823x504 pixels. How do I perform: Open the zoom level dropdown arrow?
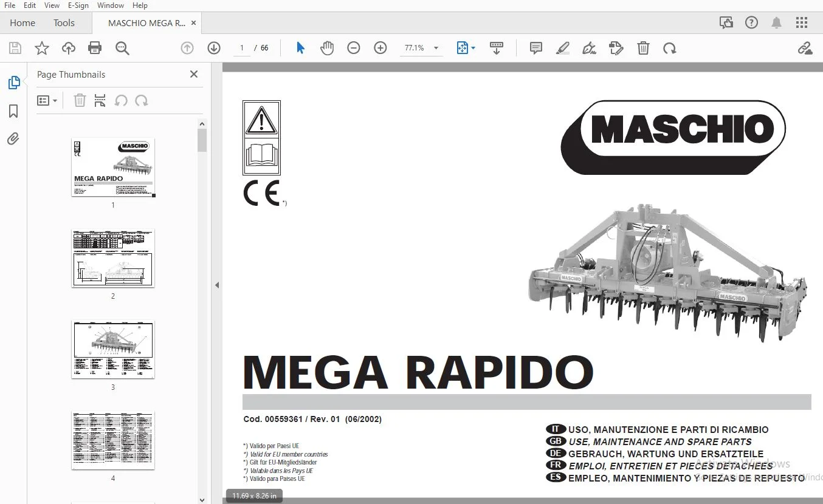tap(436, 48)
